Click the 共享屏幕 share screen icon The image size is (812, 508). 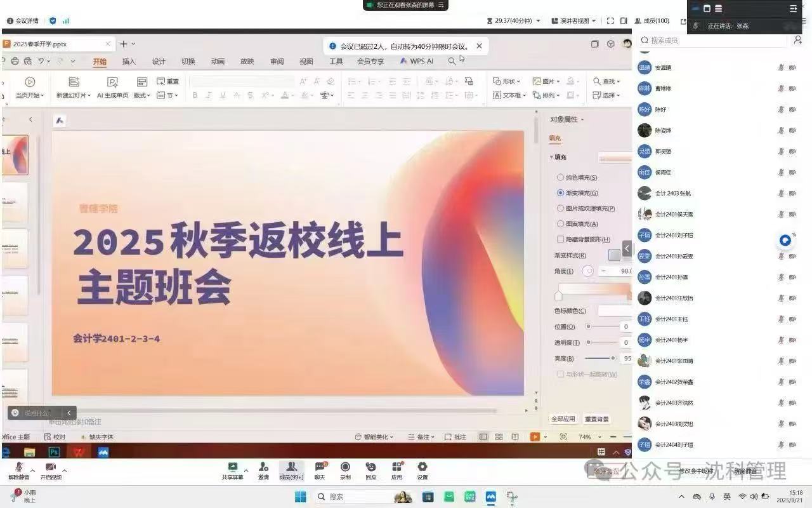[x=232, y=467]
